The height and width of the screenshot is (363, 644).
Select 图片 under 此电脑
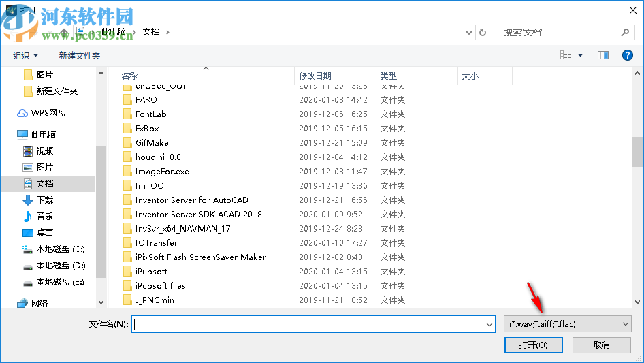point(44,168)
